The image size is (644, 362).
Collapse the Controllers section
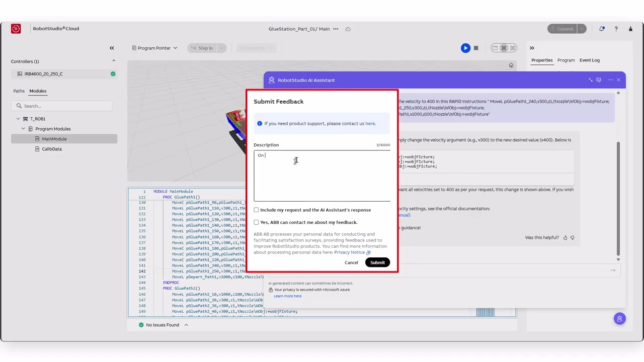click(113, 61)
